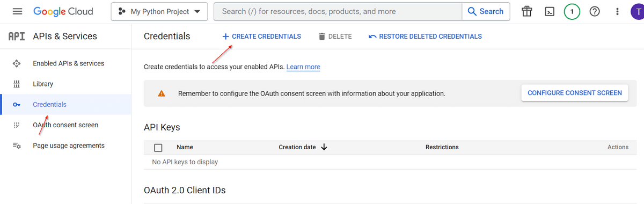Image resolution: width=644 pixels, height=204 pixels.
Task: Go to Library in the sidebar
Action: point(43,84)
